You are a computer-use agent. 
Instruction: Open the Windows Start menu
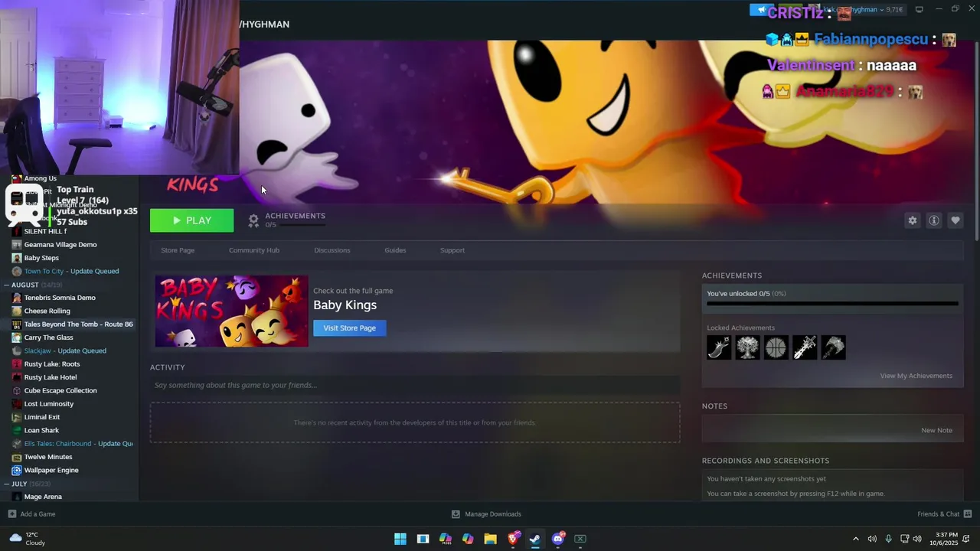point(400,539)
